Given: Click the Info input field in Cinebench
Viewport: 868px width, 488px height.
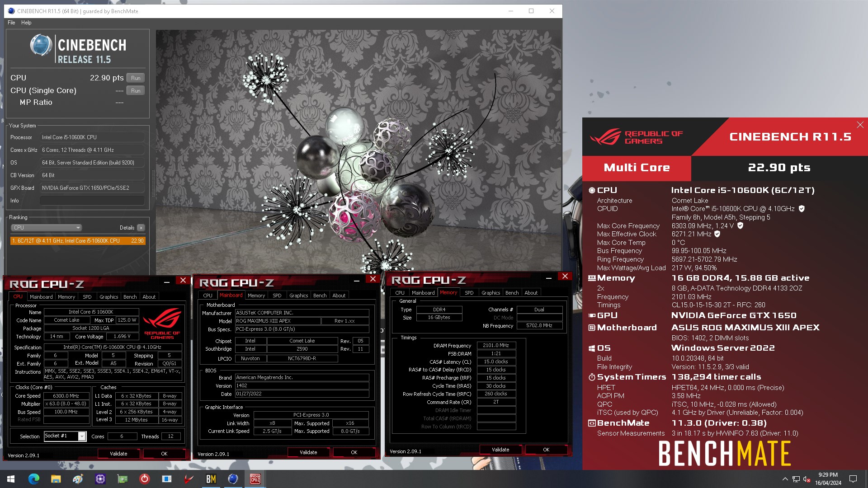Looking at the screenshot, I should coord(92,201).
